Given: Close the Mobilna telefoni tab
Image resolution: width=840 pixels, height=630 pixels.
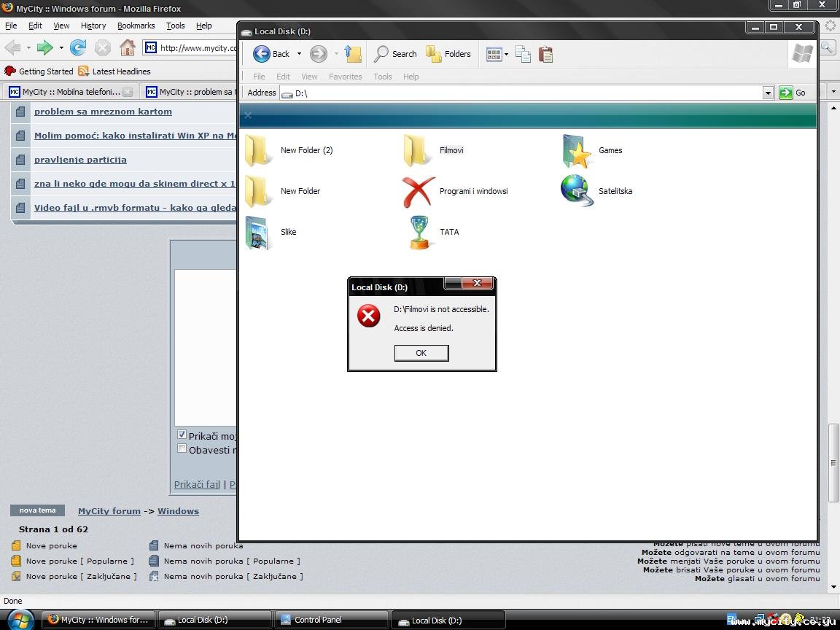Looking at the screenshot, I should [128, 92].
